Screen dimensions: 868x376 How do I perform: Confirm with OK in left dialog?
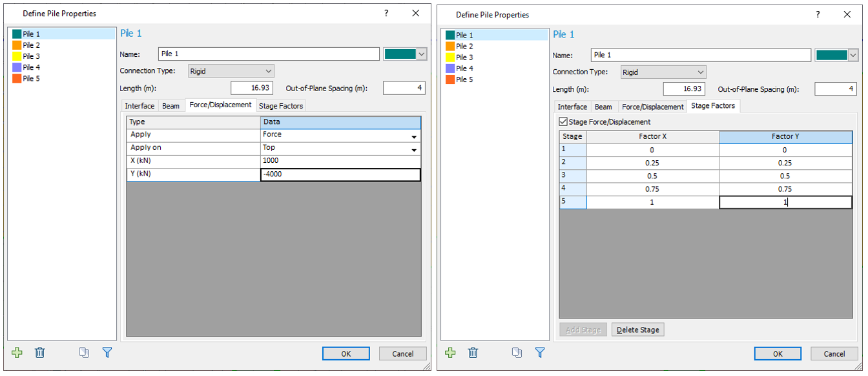(x=346, y=353)
